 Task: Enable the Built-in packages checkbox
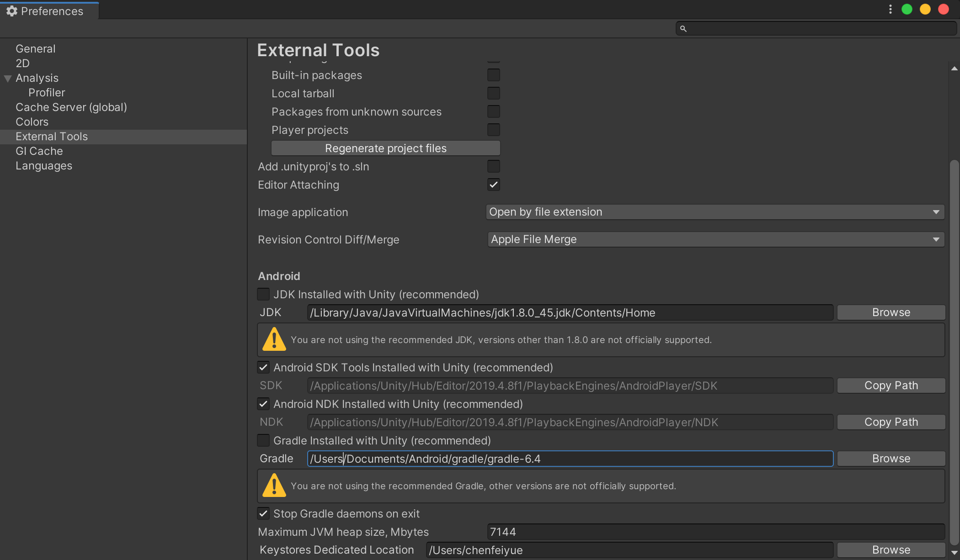click(x=493, y=74)
